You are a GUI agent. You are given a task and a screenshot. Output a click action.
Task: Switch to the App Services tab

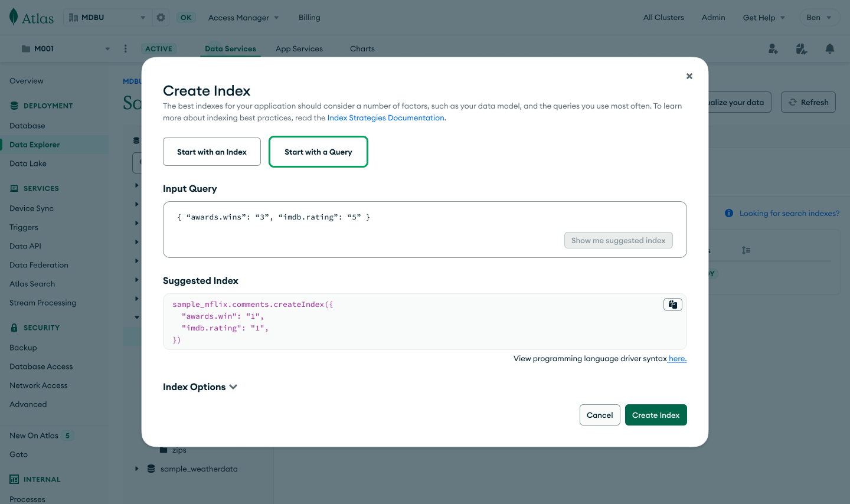click(299, 49)
